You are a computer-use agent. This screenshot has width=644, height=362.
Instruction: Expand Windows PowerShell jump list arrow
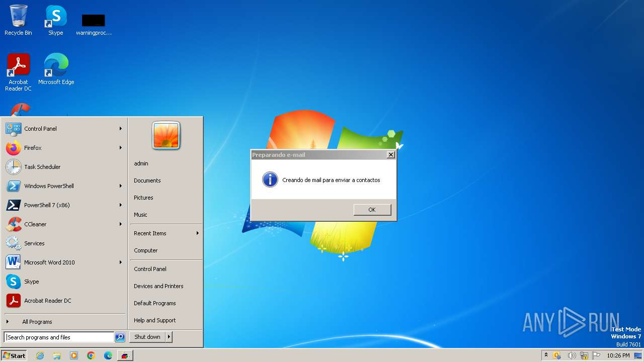[x=121, y=186]
